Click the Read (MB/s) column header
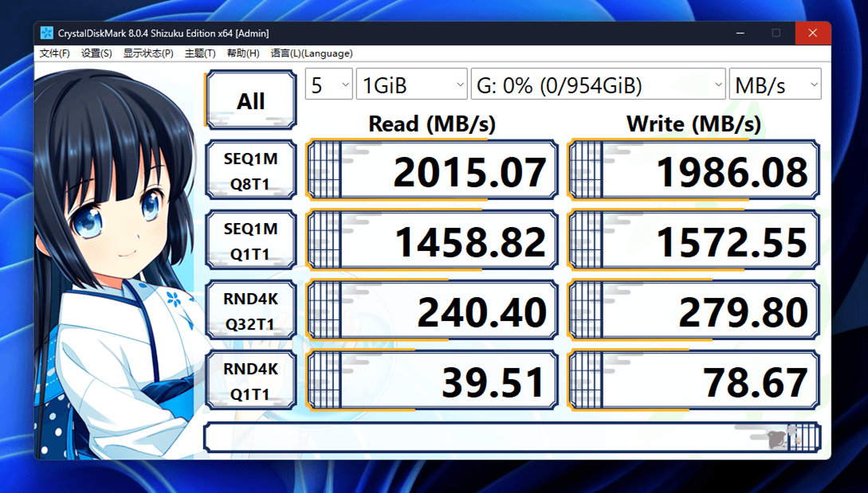This screenshot has height=493, width=868. click(x=432, y=123)
